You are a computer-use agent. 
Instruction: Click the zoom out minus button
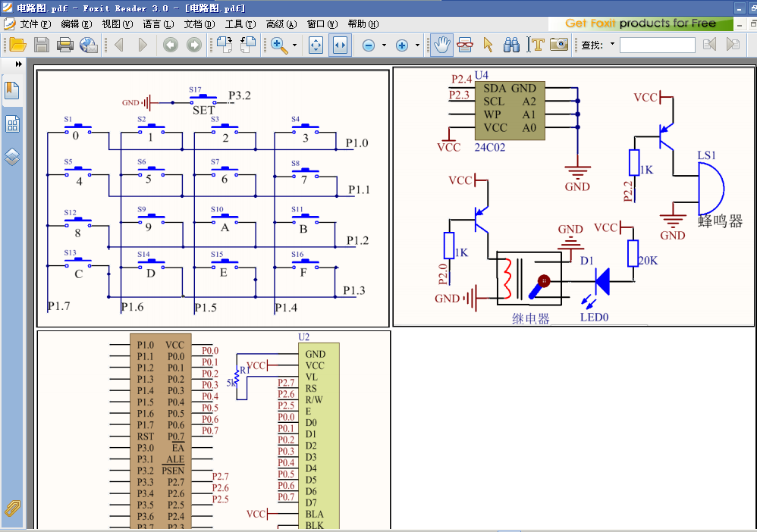click(369, 45)
